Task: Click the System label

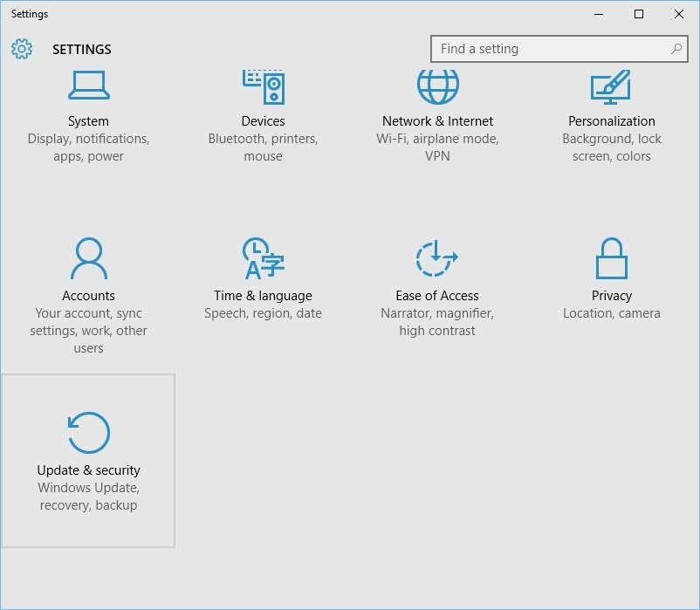Action: tap(88, 121)
